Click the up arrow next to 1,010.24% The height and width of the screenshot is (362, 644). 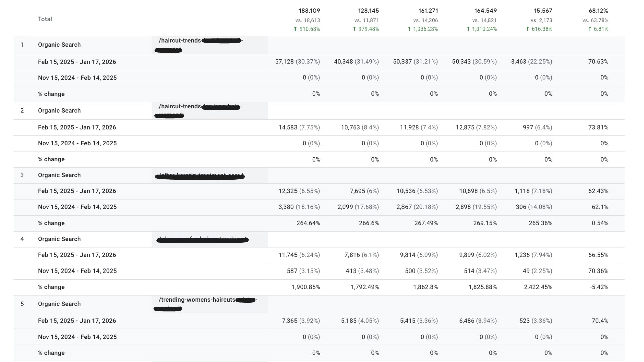(x=468, y=29)
